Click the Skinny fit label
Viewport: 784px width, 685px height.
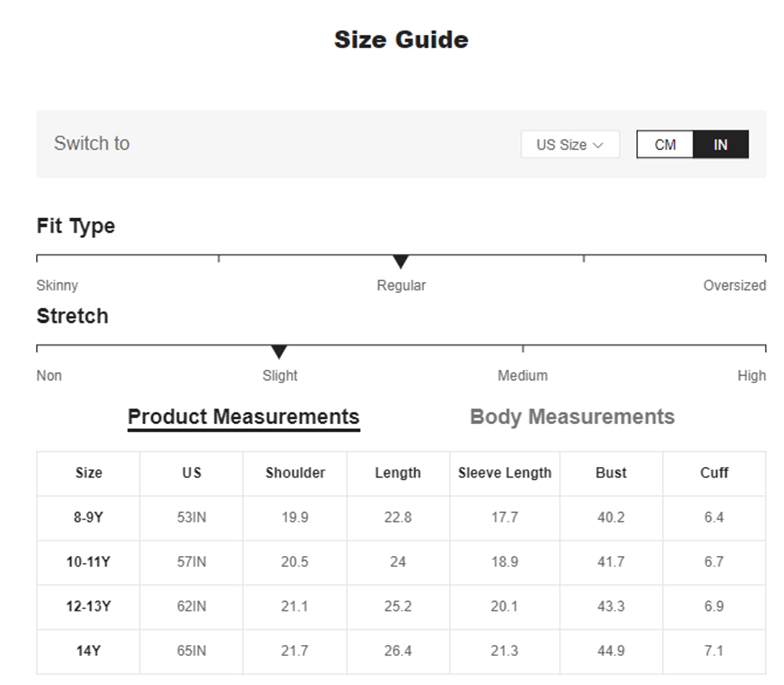pyautogui.click(x=57, y=286)
